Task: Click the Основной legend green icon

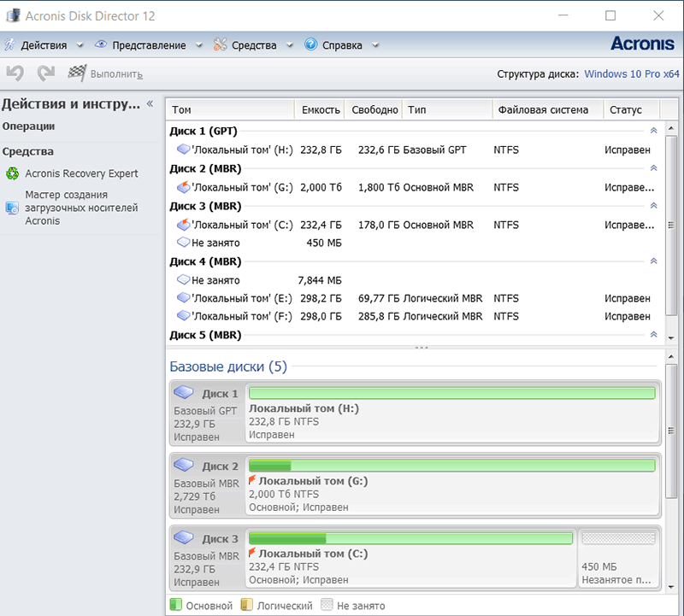Action: 175,605
